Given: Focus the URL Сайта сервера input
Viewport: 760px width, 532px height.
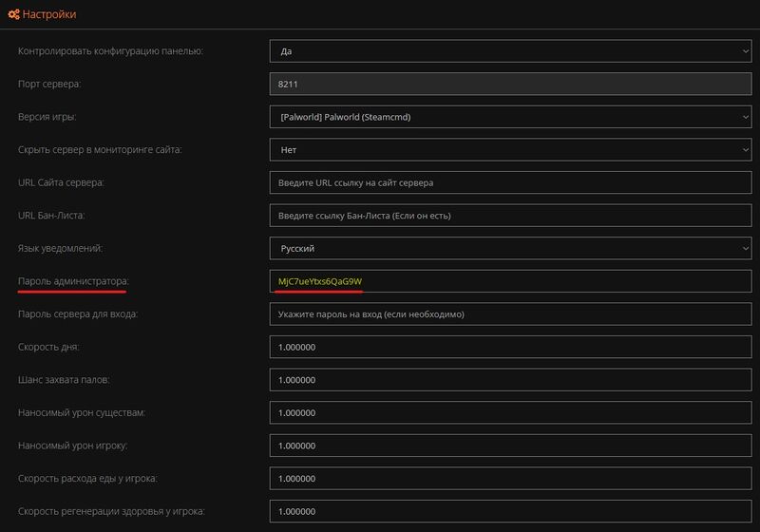Looking at the screenshot, I should click(510, 182).
